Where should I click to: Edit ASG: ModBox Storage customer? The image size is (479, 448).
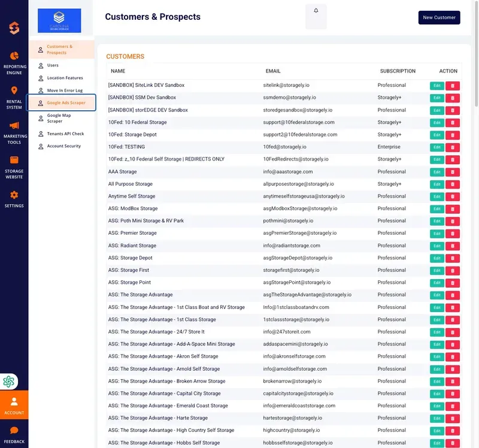437,208
